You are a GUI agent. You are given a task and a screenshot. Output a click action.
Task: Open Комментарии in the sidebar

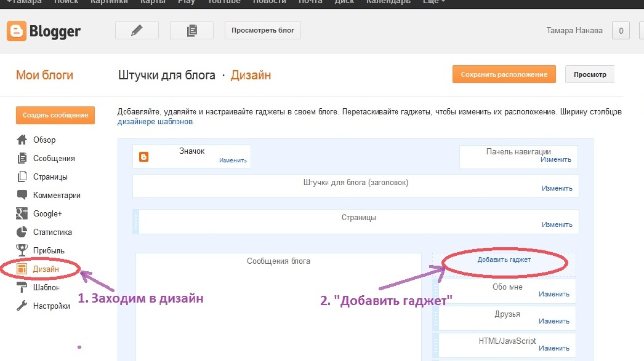[57, 196]
